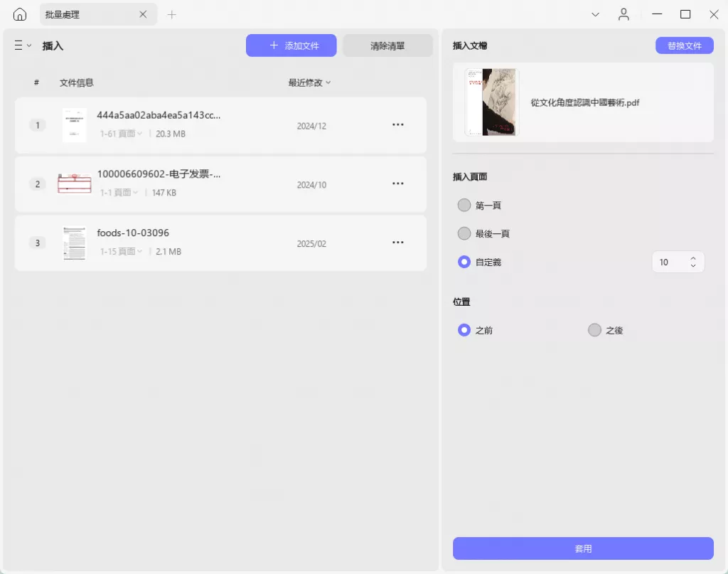Open the batch tool list menu icon
Viewport: 728px width, 574px height.
click(22, 45)
